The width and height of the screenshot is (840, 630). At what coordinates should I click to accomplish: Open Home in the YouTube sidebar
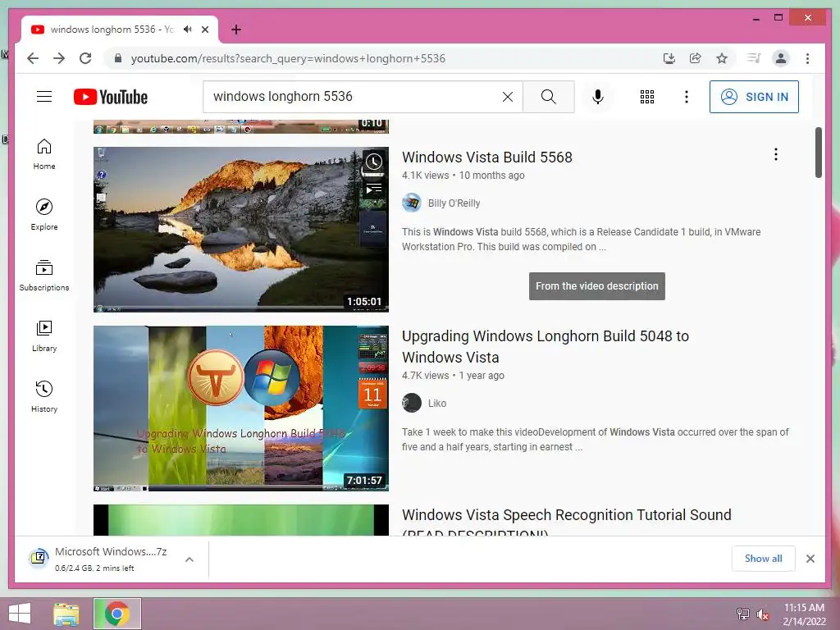coord(44,154)
